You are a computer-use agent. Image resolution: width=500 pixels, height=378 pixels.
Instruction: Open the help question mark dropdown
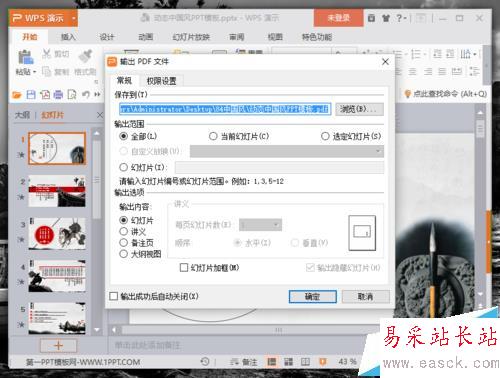(x=401, y=18)
